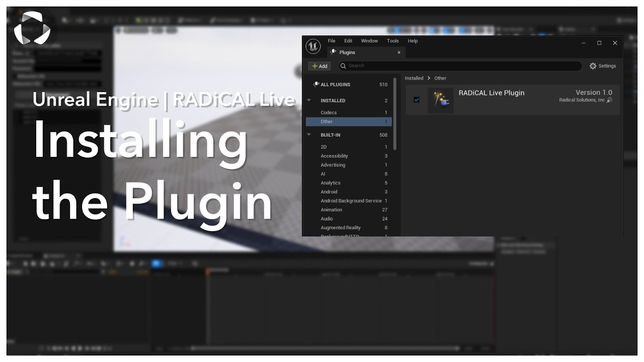Collapse the BUILT-IN section arrow
The height and width of the screenshot is (362, 644).
(x=309, y=135)
